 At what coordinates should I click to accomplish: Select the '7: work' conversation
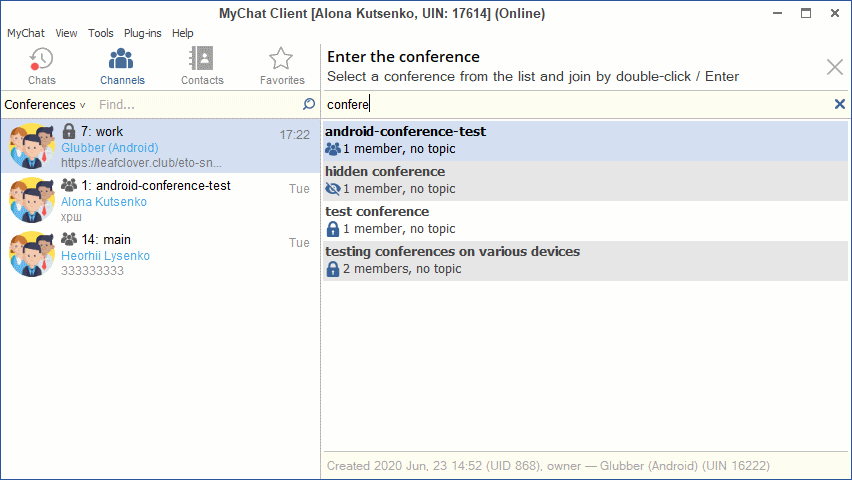tap(161, 146)
